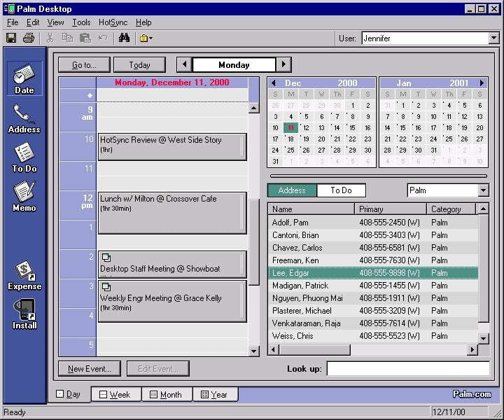Viewport: 504px width, 420px height.
Task: Select the Address toggle above the list
Action: [x=292, y=190]
